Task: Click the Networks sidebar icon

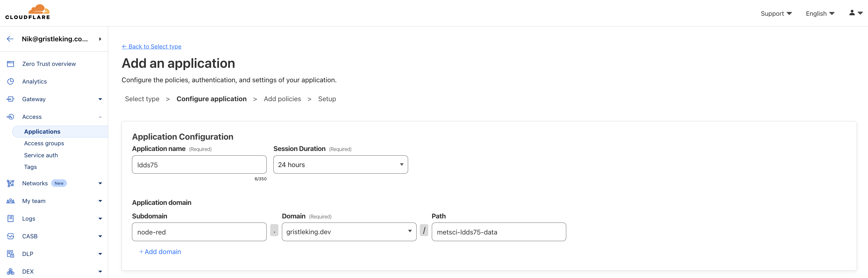Action: (10, 183)
